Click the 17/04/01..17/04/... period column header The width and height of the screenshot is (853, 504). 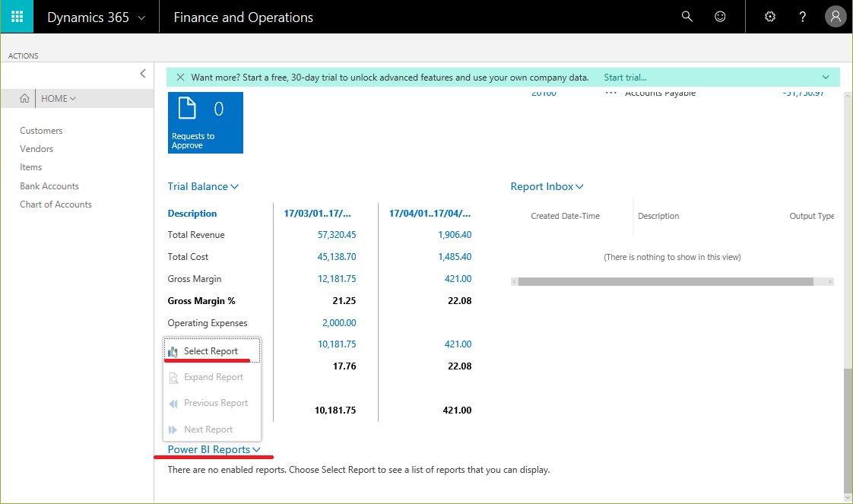click(430, 214)
